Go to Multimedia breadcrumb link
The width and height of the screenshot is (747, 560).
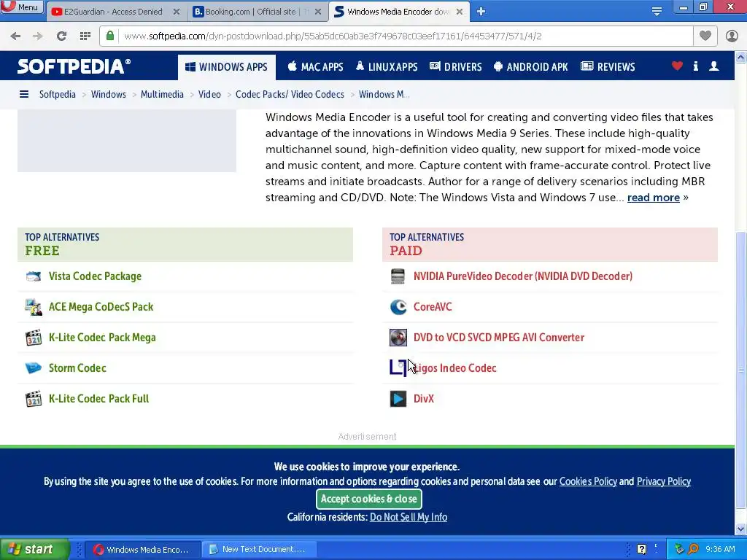click(x=162, y=94)
